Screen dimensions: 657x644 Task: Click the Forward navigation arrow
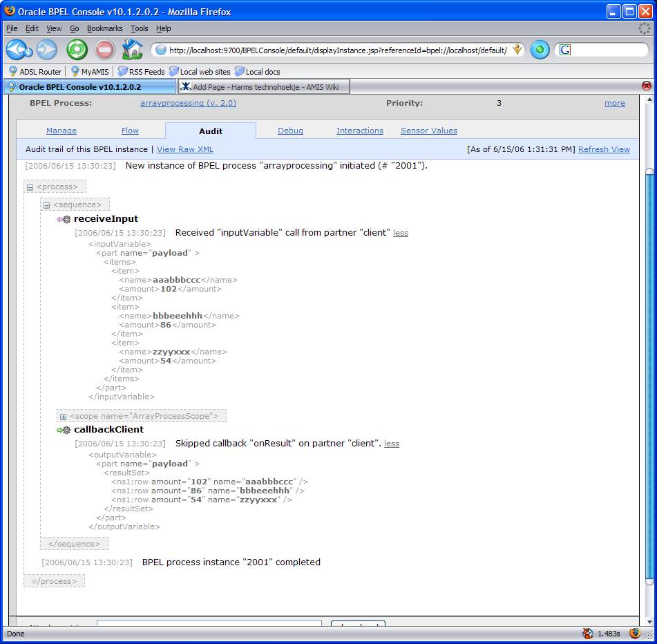click(x=46, y=50)
